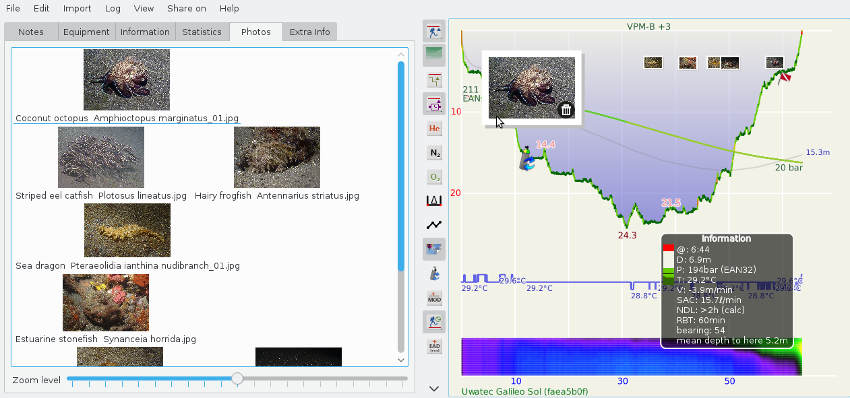Image resolution: width=850 pixels, height=398 pixels.
Task: Select Coconut octopus thumbnail in photo list
Action: (x=126, y=80)
